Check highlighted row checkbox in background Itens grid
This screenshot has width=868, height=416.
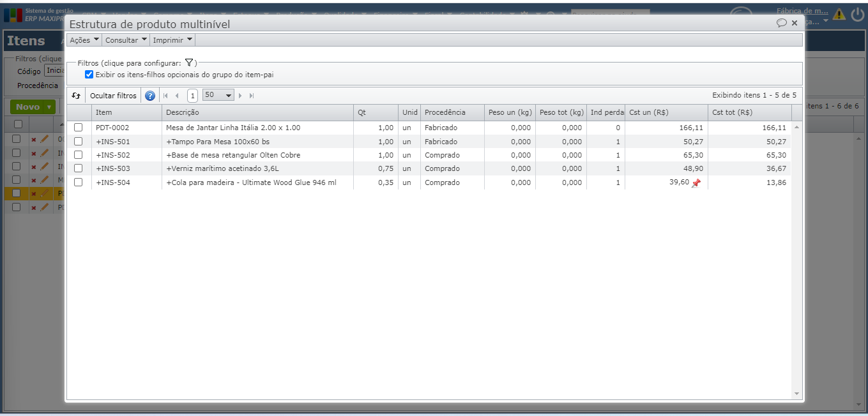tap(17, 193)
